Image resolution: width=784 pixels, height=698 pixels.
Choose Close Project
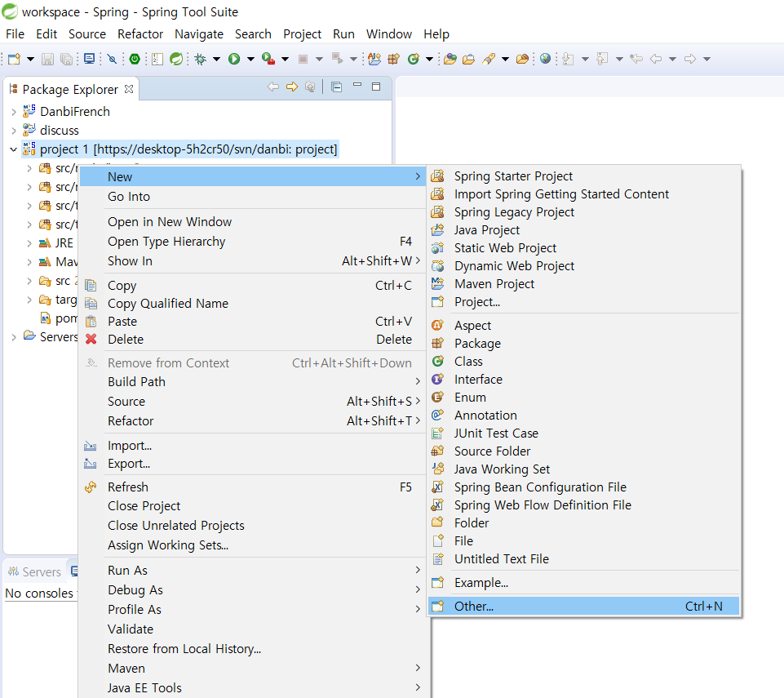tap(254, 506)
